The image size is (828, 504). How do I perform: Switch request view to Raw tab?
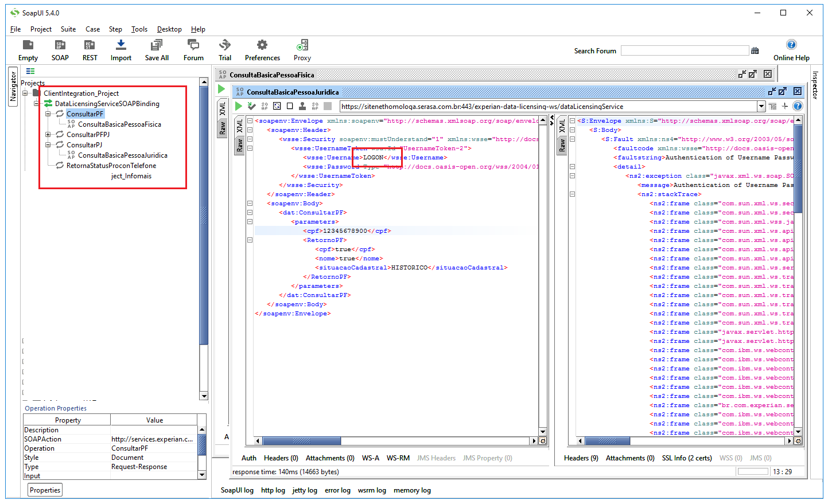point(239,145)
